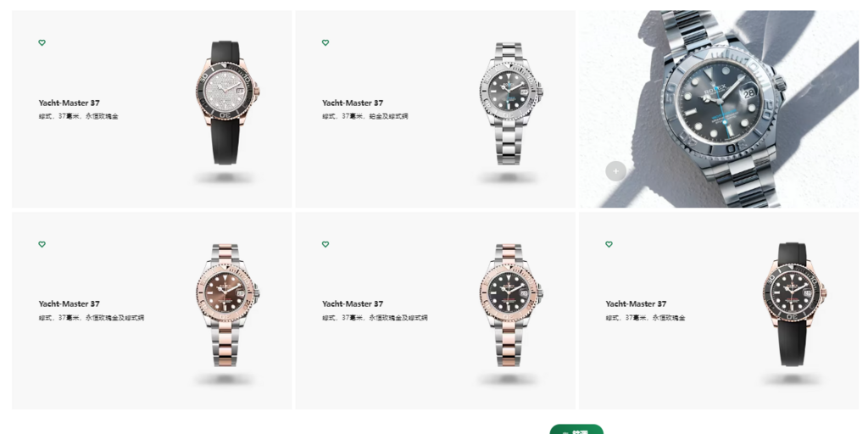The height and width of the screenshot is (434, 868).
Task: Favorite the chocolate dial Yacht-Master 37
Action: coord(42,244)
